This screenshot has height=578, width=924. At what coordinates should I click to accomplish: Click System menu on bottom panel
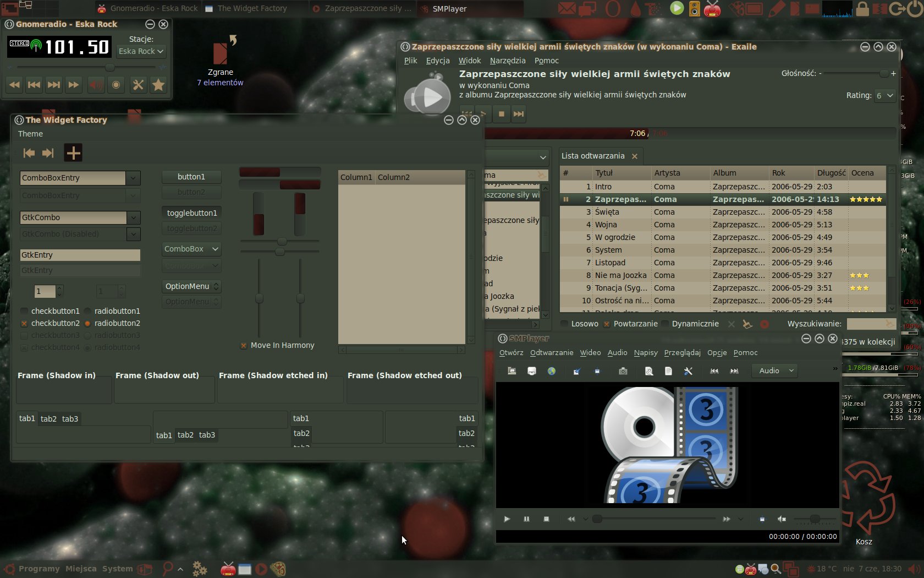pos(117,569)
